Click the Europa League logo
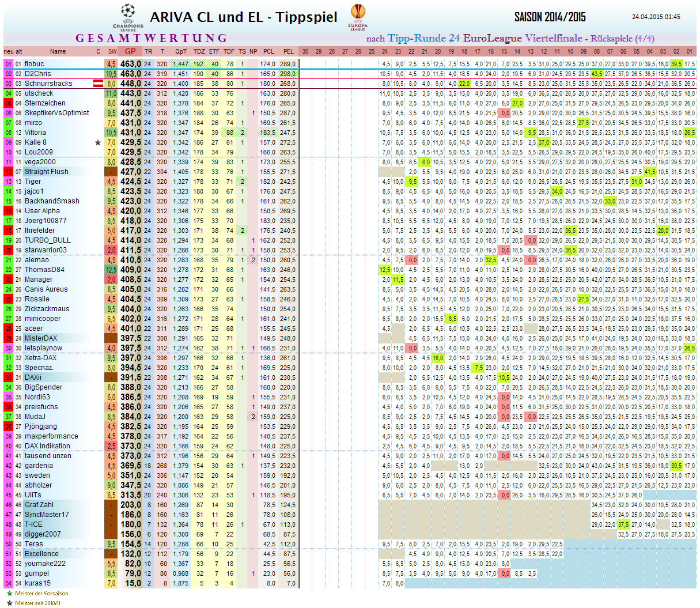Image resolution: width=700 pixels, height=608 pixels. click(x=358, y=17)
